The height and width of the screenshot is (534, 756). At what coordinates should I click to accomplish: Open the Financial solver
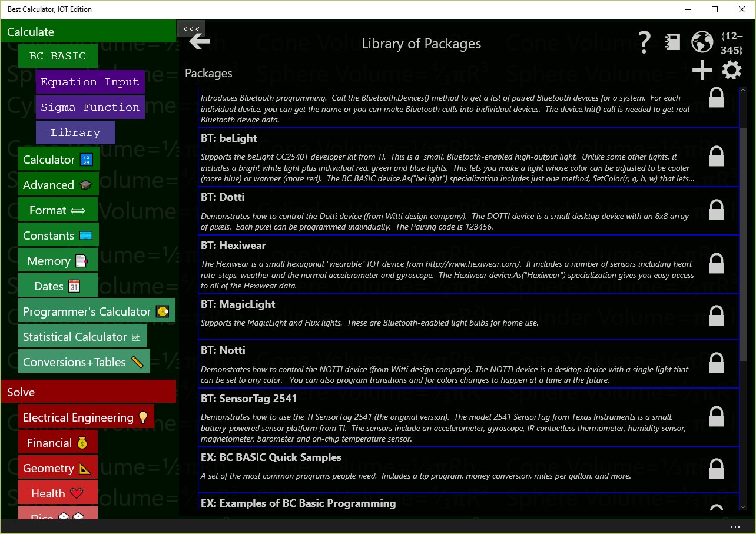click(x=58, y=443)
